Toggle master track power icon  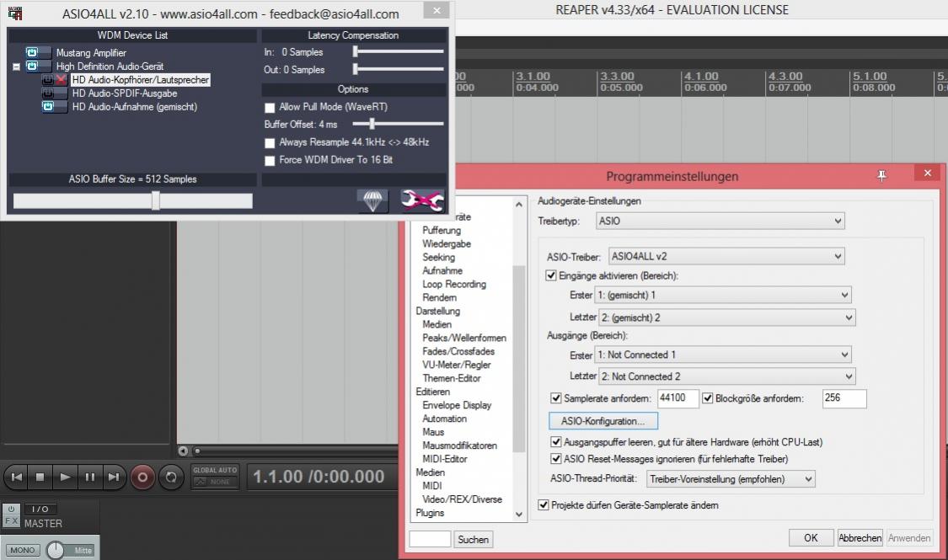[x=11, y=509]
